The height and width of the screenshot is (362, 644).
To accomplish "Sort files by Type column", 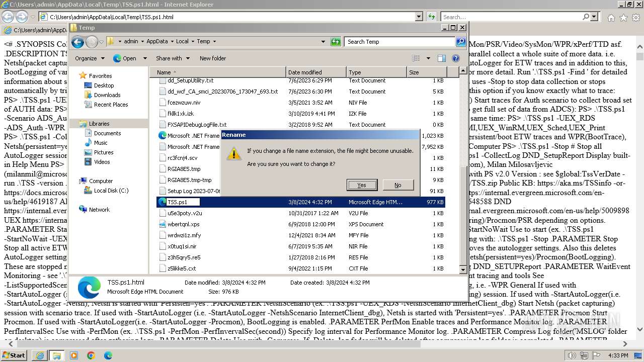I will tap(376, 72).
